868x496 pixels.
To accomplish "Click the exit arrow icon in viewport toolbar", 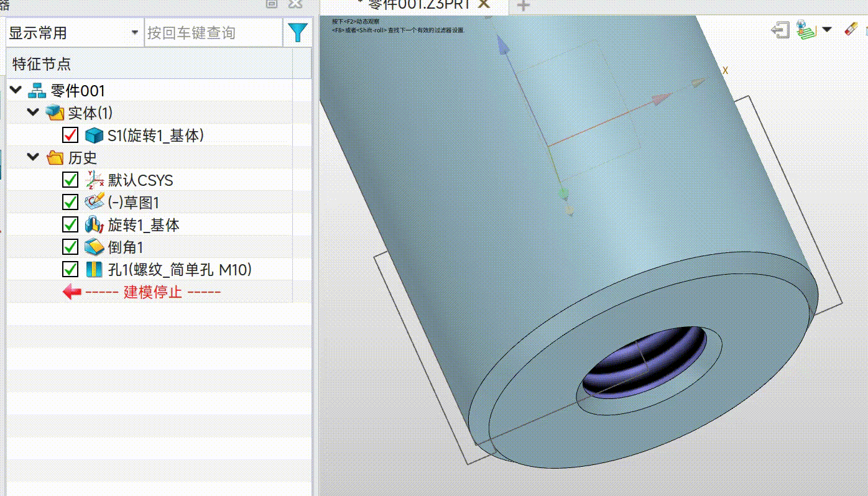I will point(780,29).
